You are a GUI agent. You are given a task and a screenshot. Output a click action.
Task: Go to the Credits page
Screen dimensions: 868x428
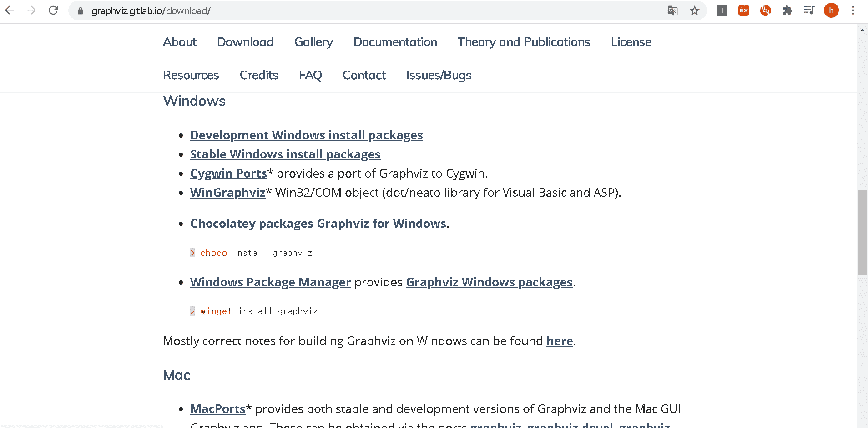pos(259,75)
